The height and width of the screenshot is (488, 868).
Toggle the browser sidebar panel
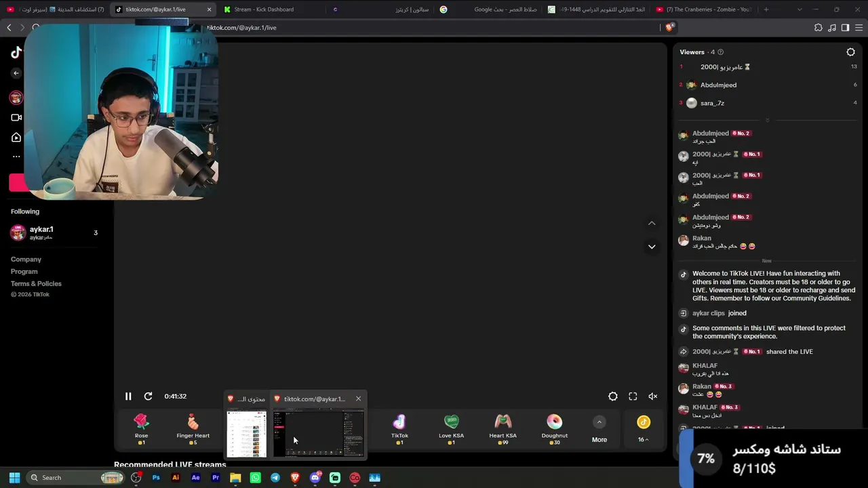point(845,28)
